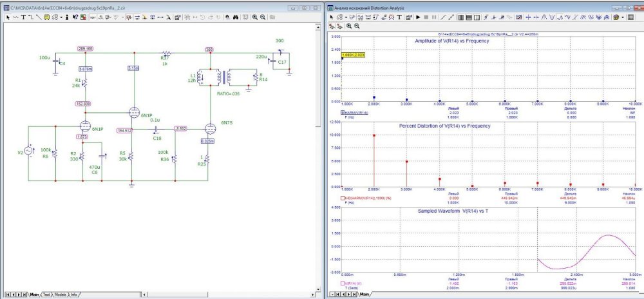Viewport: 644px width, 299px height.
Task: Click the Info mode icon
Action: coord(67,17)
